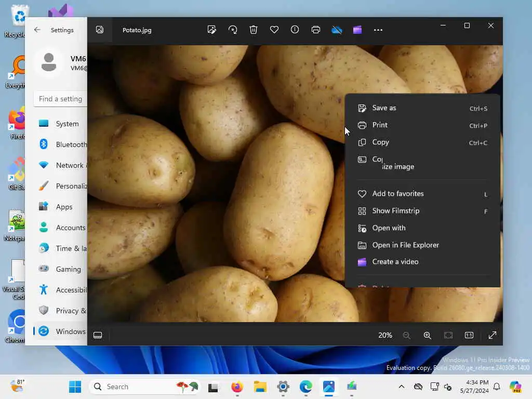Go back using Settings back arrow
Viewport: 532px width, 399px height.
pos(37,30)
